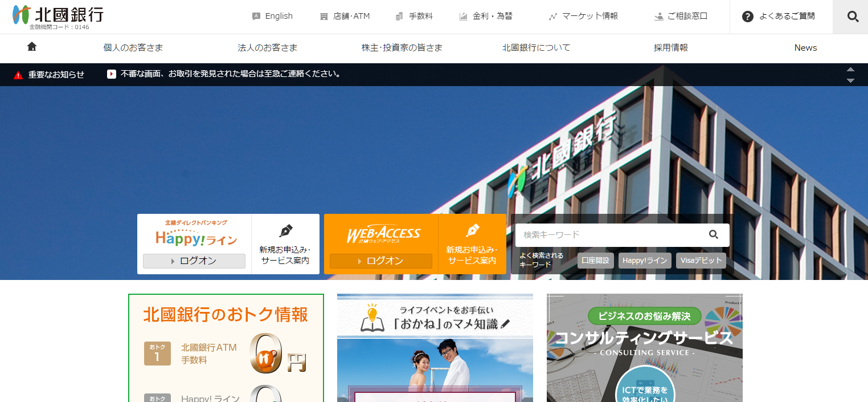The image size is (868, 402).
Task: Open 北國銀行について menu
Action: click(537, 48)
